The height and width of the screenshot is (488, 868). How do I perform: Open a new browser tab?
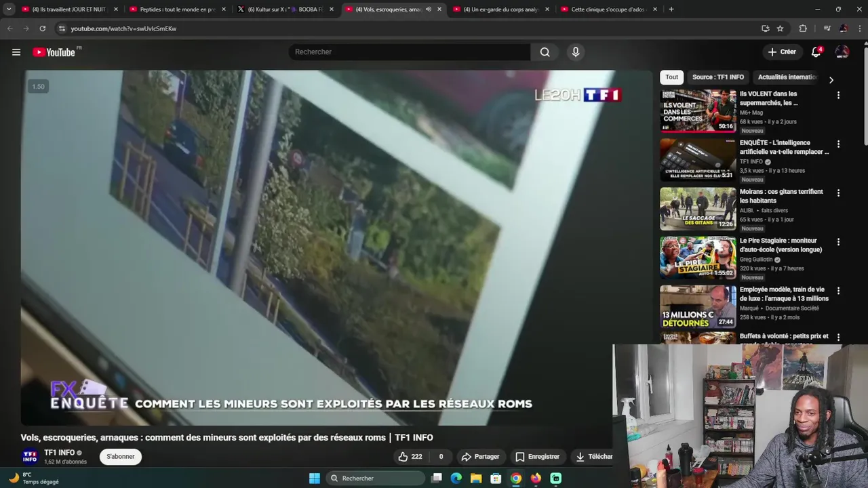pos(671,9)
